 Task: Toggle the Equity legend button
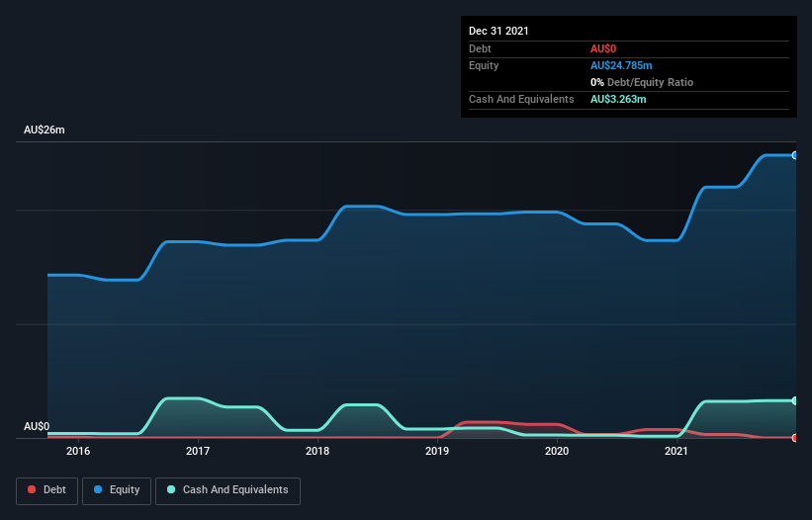click(117, 490)
